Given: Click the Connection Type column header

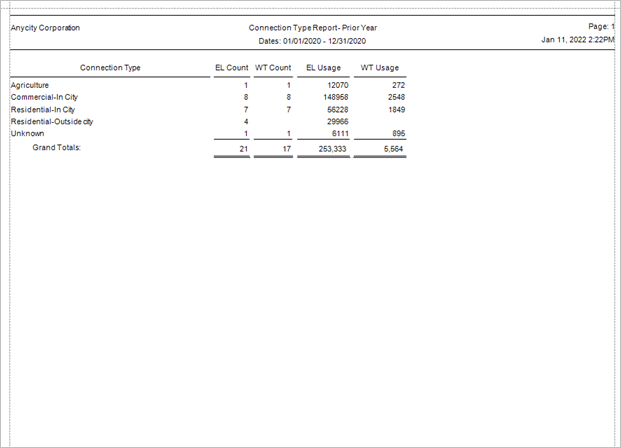Looking at the screenshot, I should tap(110, 68).
